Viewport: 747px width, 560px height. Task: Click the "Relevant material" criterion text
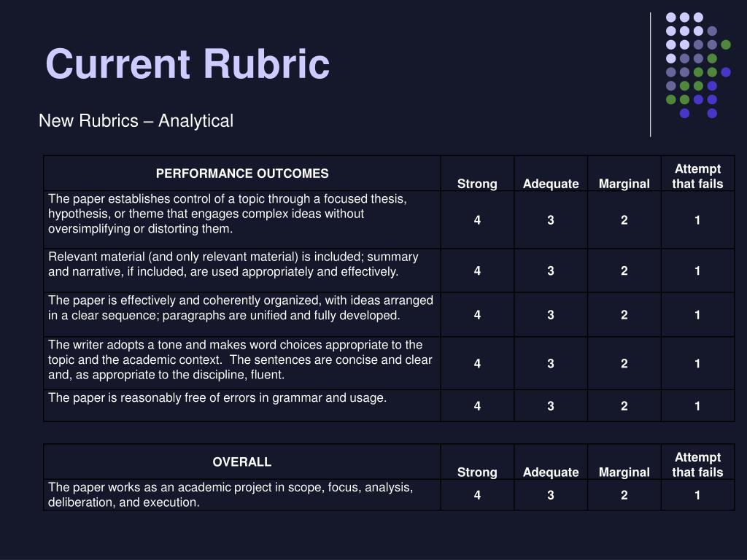pos(233,264)
